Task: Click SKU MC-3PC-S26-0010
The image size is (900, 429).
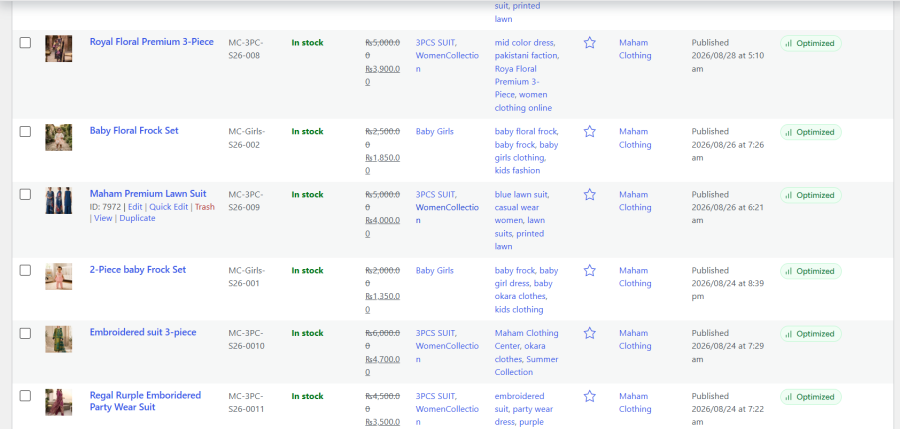Action: pos(247,339)
